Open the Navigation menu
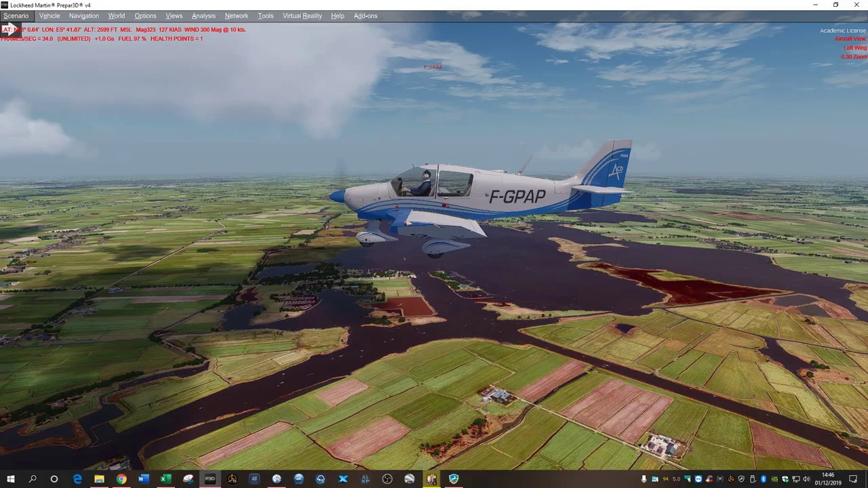This screenshot has height=488, width=868. 83,16
